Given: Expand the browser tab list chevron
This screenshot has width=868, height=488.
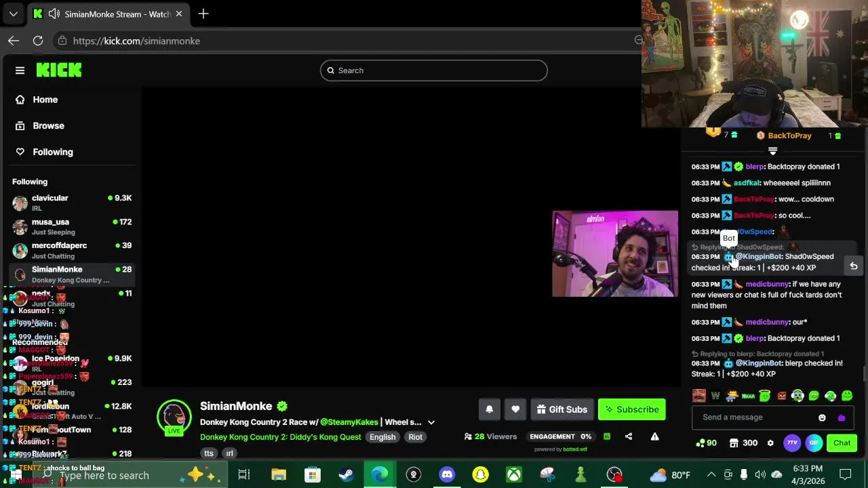Looking at the screenshot, I should point(13,14).
